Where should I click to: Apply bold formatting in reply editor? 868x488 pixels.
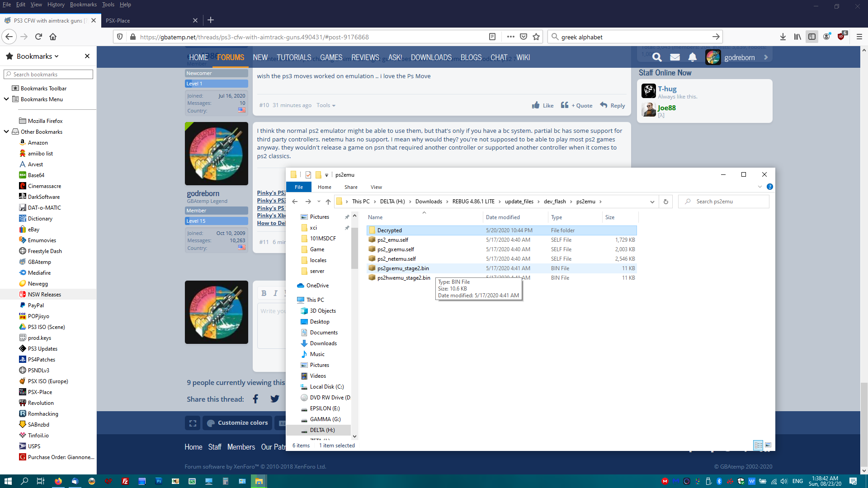(264, 293)
